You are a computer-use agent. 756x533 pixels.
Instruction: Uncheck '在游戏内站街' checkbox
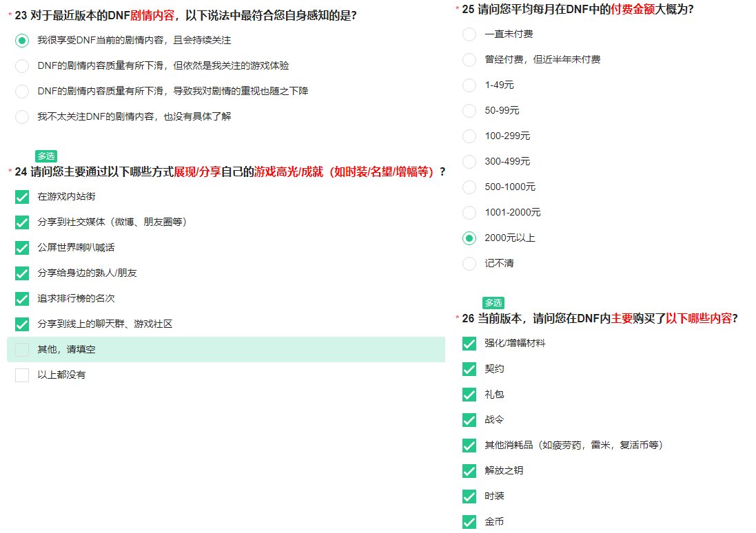point(21,197)
